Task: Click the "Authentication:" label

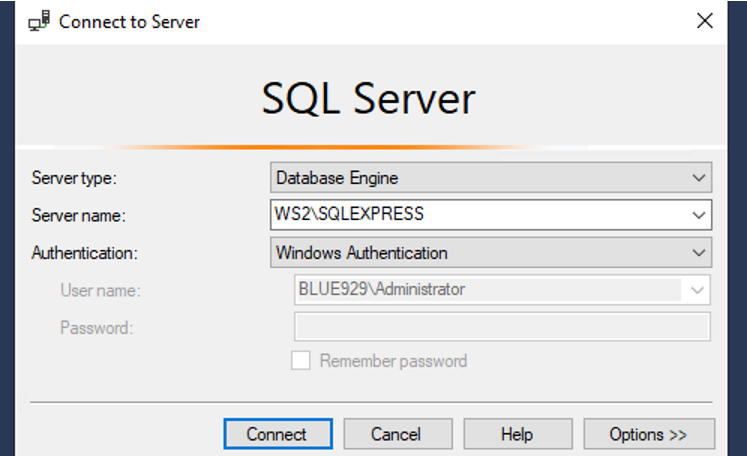Action: [82, 252]
